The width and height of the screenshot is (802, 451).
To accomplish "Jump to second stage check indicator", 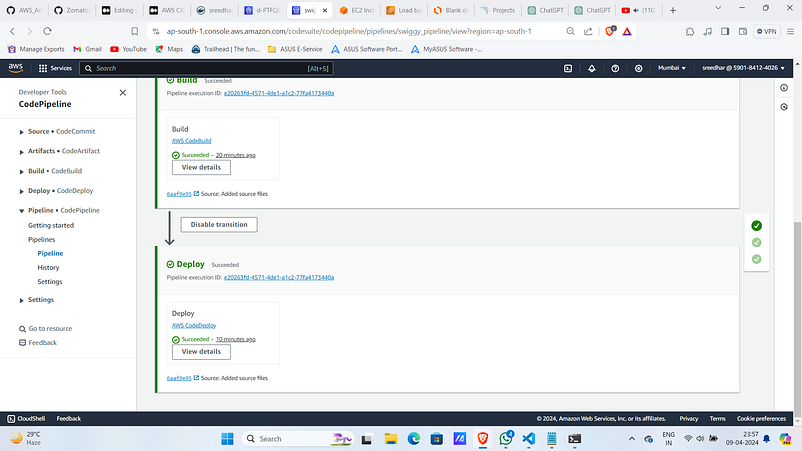I will click(x=756, y=242).
